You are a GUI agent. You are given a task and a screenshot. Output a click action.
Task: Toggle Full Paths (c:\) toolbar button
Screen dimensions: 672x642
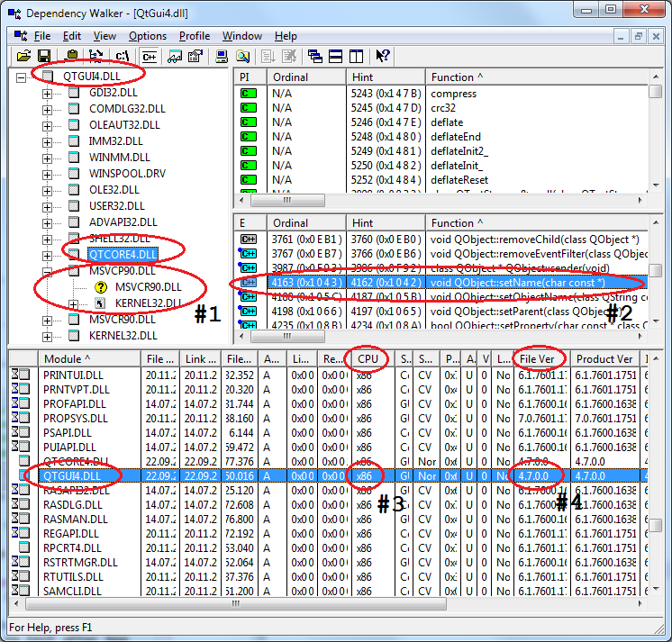[123, 57]
